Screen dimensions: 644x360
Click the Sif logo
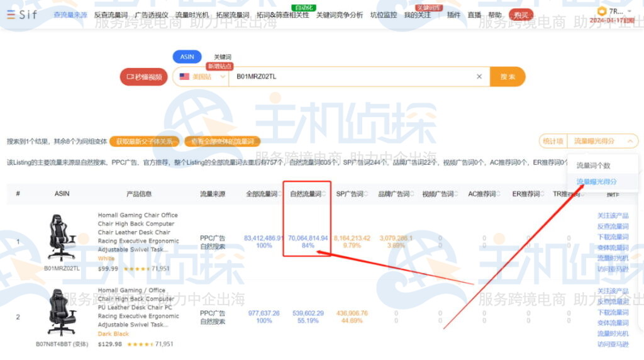(28, 15)
